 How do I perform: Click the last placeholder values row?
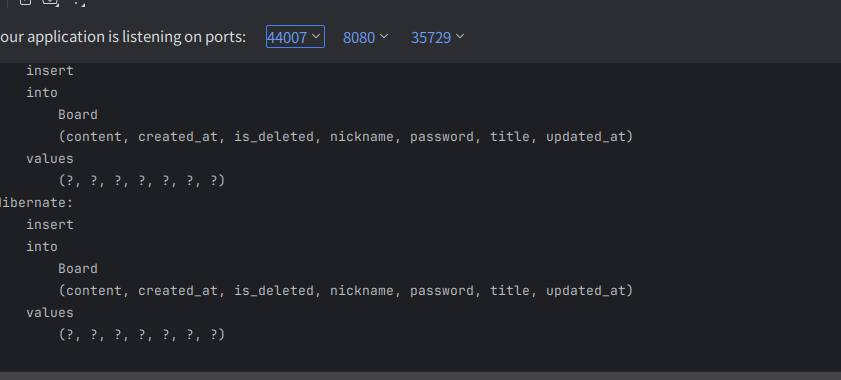click(x=142, y=334)
